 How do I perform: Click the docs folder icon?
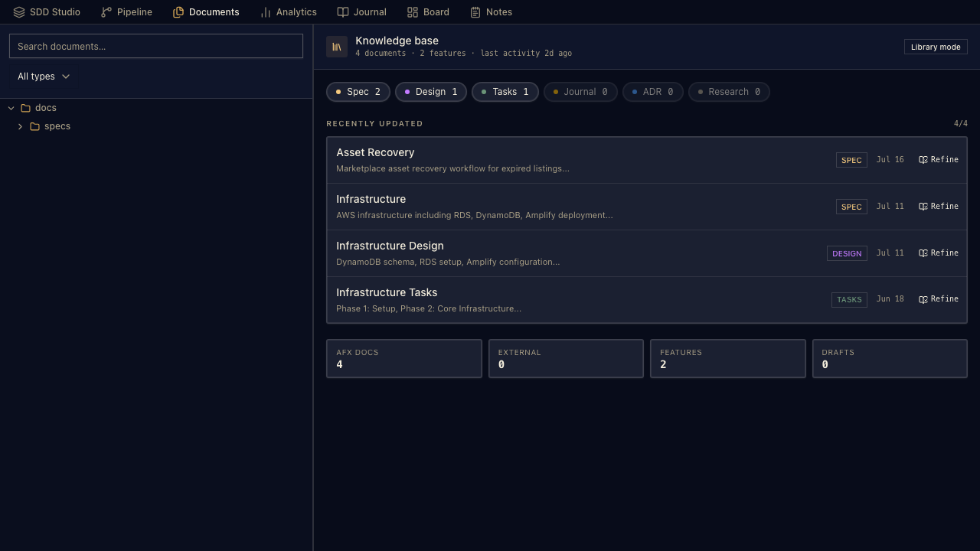click(26, 108)
